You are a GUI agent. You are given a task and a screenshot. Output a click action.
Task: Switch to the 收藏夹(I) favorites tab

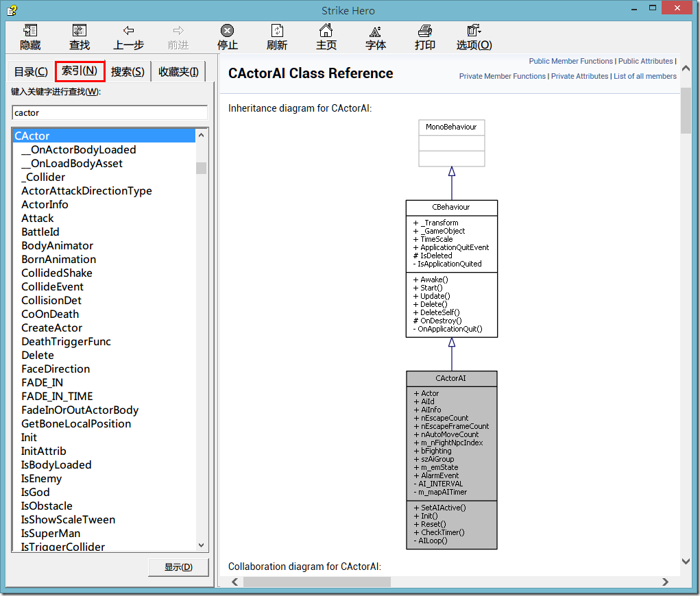[178, 71]
